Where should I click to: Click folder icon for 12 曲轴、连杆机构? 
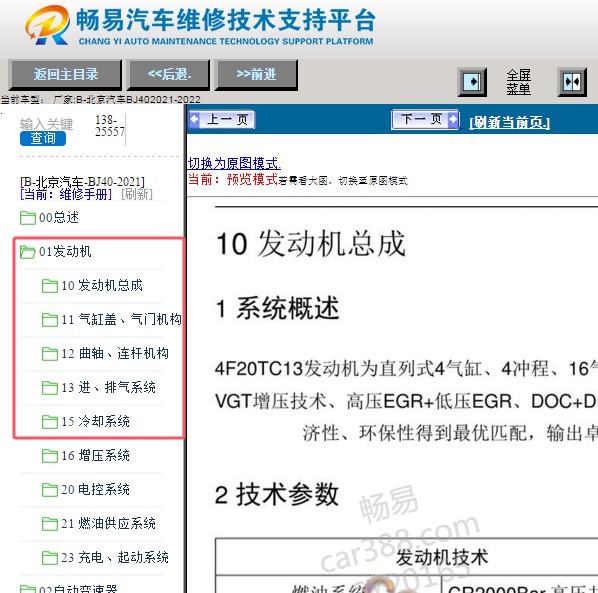(50, 354)
